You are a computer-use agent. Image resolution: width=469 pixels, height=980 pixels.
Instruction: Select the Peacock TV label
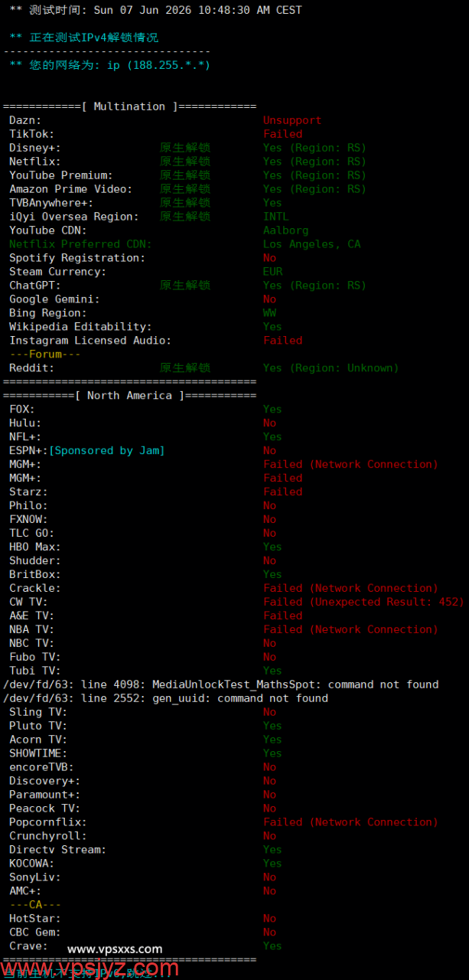click(x=45, y=809)
